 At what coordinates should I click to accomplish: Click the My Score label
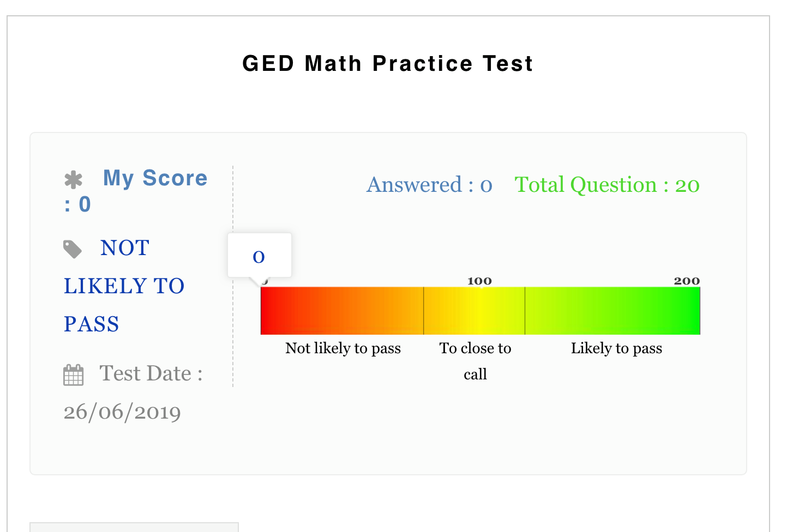(155, 178)
